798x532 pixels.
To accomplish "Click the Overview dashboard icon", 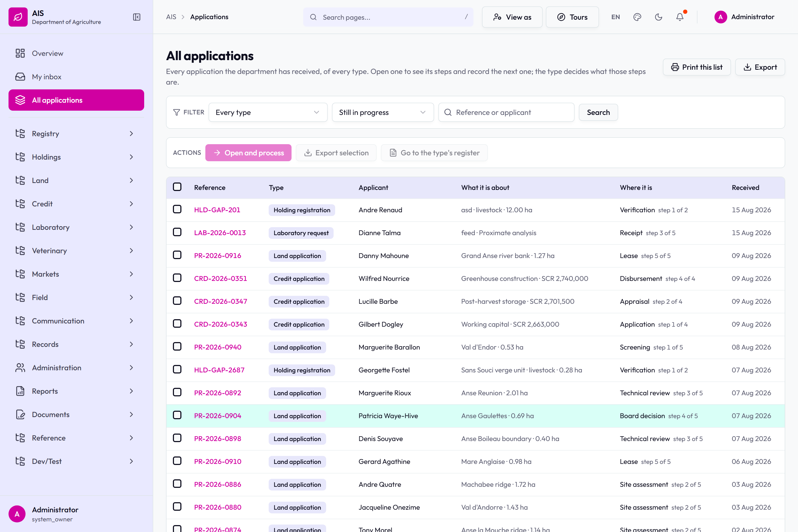I will (x=20, y=53).
